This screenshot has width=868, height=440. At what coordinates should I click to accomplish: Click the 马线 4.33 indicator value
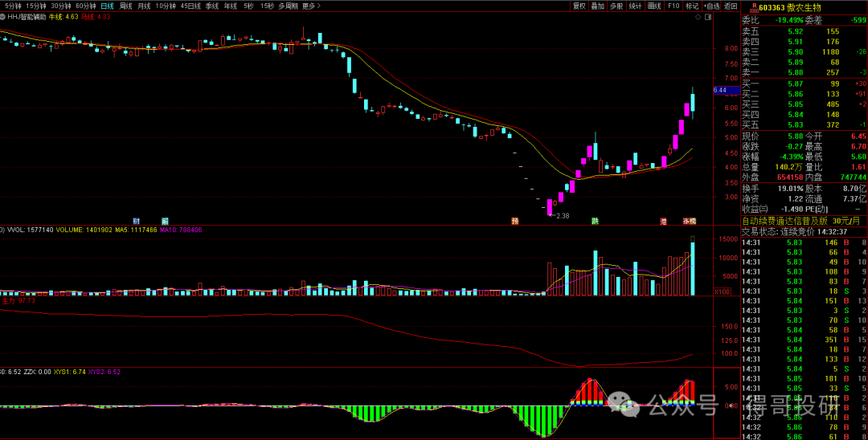point(96,17)
